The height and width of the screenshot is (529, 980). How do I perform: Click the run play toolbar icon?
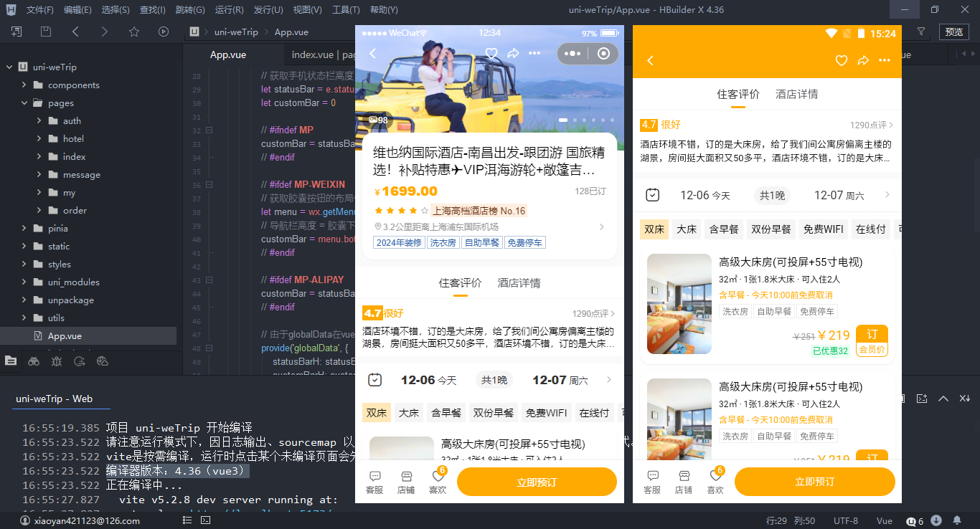tap(164, 32)
